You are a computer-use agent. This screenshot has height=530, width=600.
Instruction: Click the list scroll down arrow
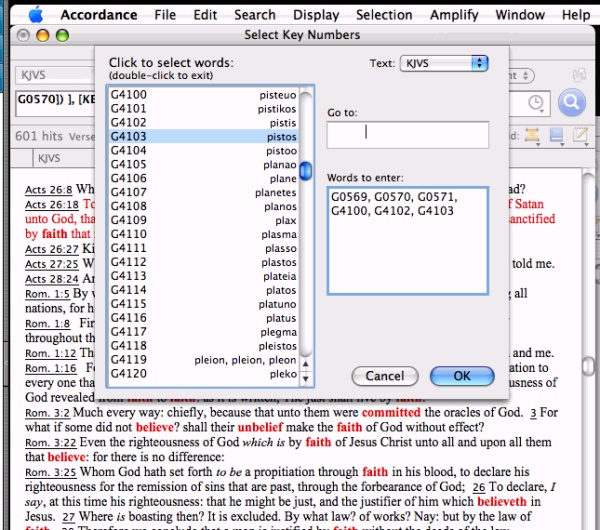[x=305, y=379]
